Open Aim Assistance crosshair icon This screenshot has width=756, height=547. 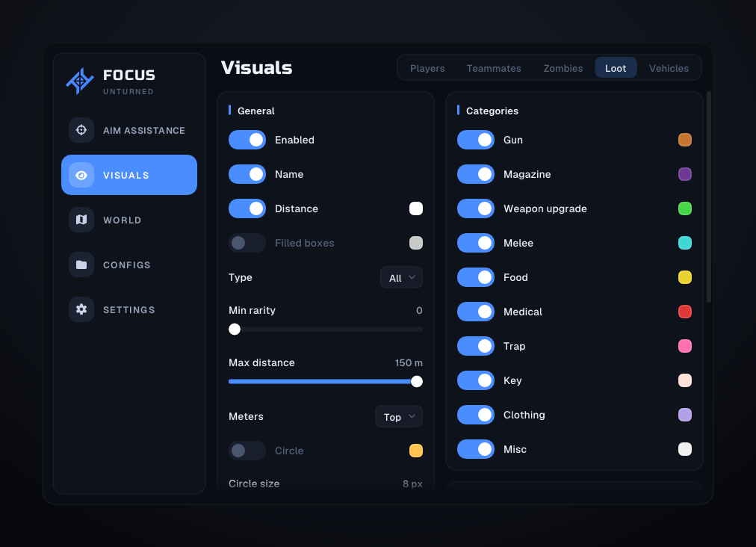pyautogui.click(x=81, y=130)
